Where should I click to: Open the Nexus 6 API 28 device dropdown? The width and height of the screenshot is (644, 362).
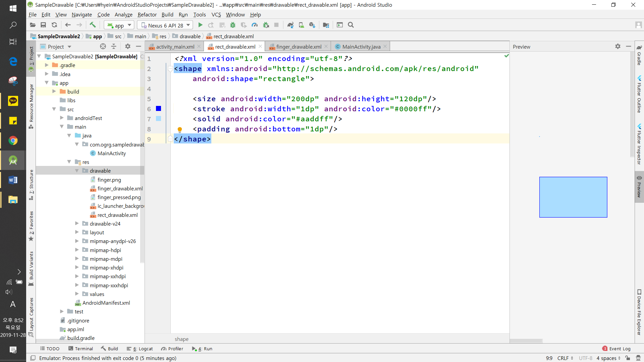pyautogui.click(x=166, y=25)
